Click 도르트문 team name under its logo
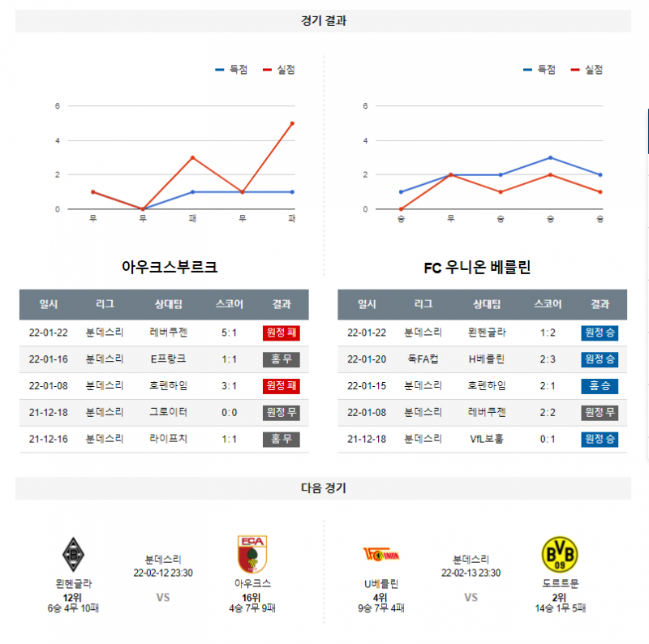Viewport: 649px width, 644px height. 561,583
